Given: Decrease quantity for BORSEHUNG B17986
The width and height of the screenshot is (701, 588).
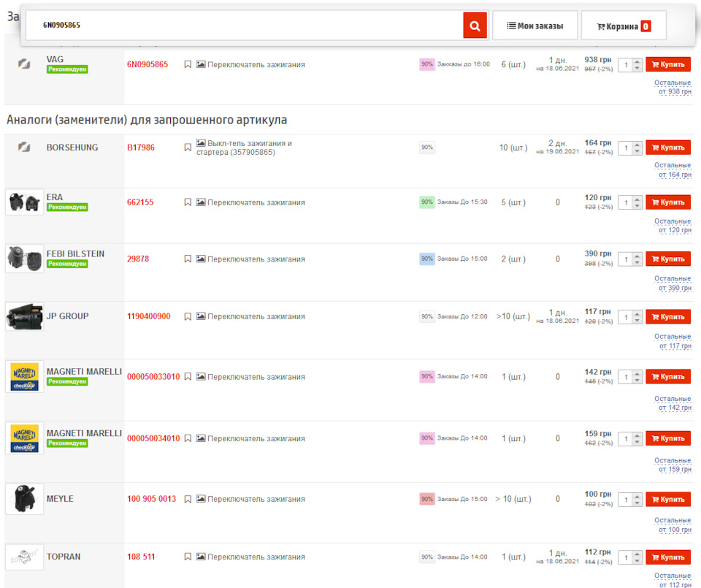Looking at the screenshot, I should [637, 151].
